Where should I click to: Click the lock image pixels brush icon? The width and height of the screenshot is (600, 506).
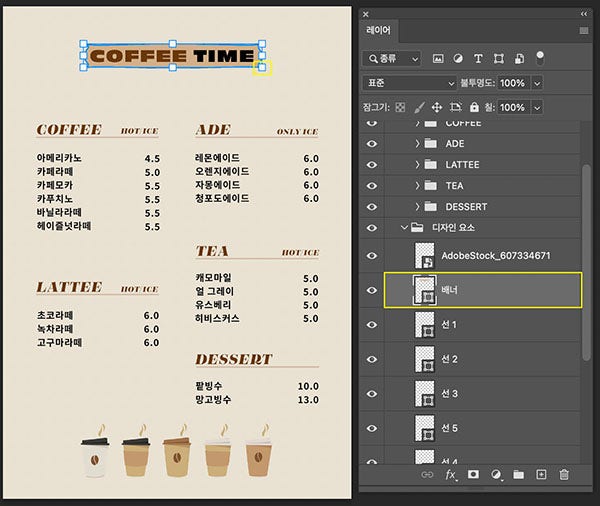click(x=419, y=107)
